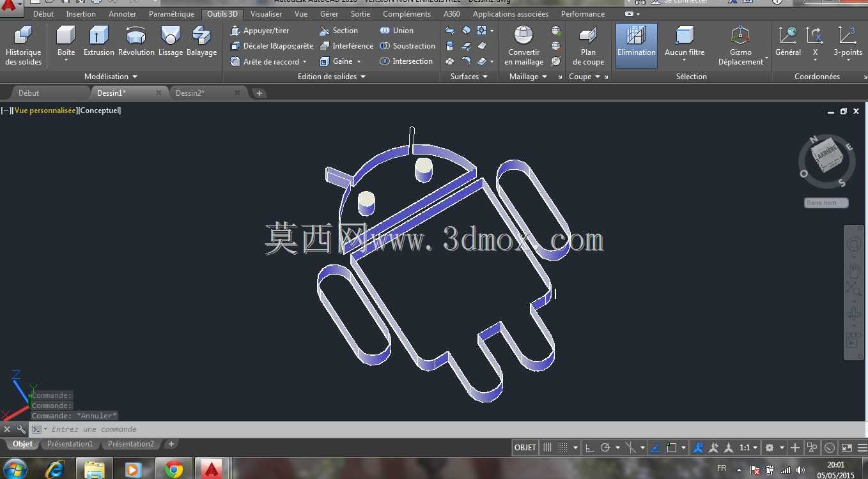This screenshot has width=868, height=479.
Task: Toggle grid display in status bar
Action: pos(548,448)
